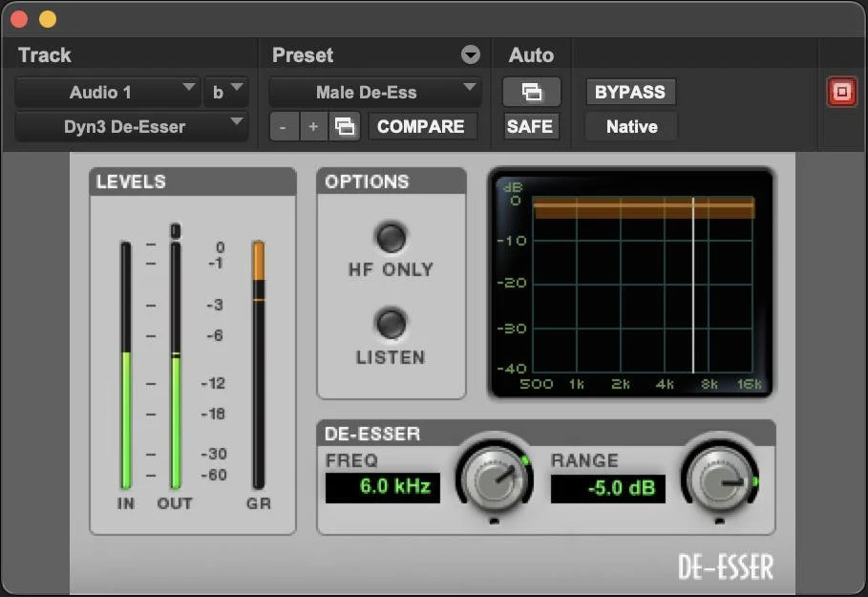
Task: Open the plug-in automation enable window
Action: (532, 92)
